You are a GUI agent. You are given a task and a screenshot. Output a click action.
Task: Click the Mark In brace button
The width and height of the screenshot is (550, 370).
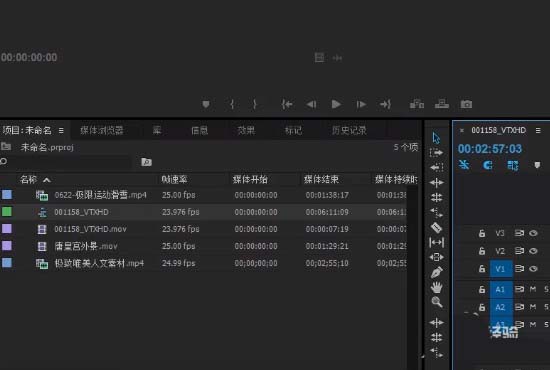point(232,104)
